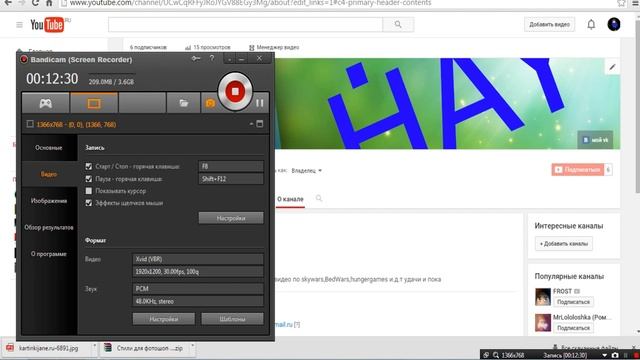Click the 1920x1200, 30.00fps value
The image size is (640, 360).
pos(167,271)
